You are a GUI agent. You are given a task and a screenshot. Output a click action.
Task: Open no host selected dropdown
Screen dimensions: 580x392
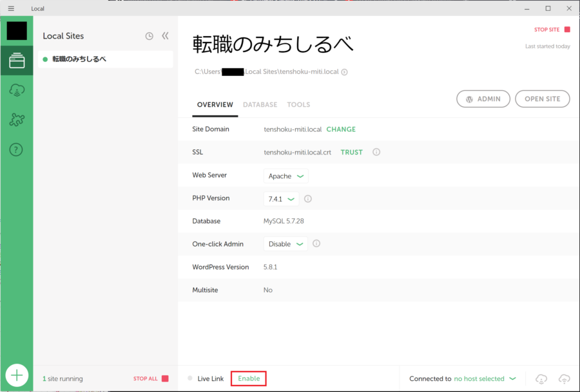coord(485,378)
